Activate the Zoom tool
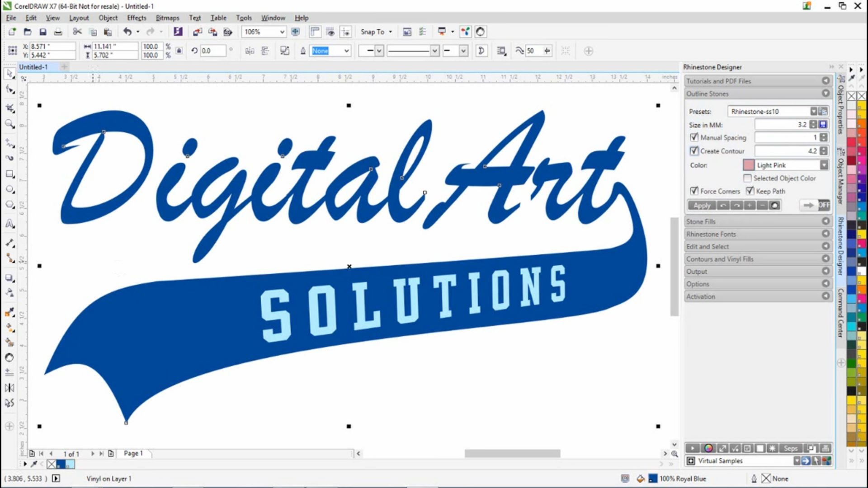This screenshot has width=868, height=488. tap(9, 124)
